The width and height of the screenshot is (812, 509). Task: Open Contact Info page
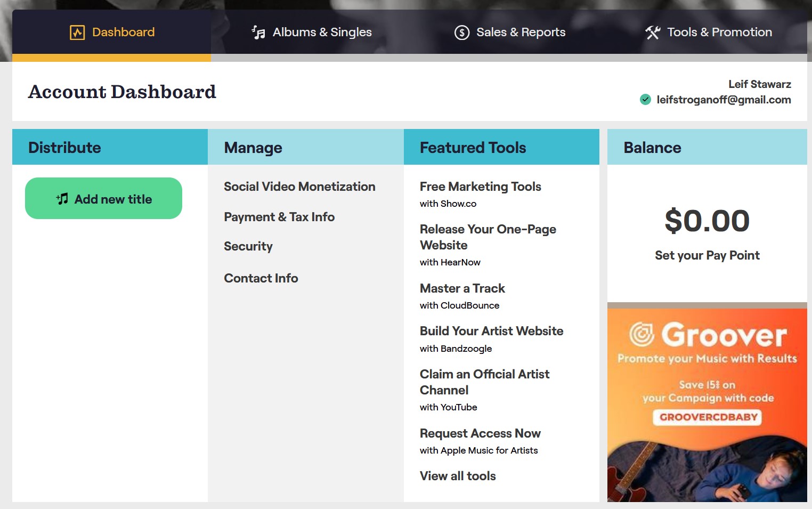(261, 278)
